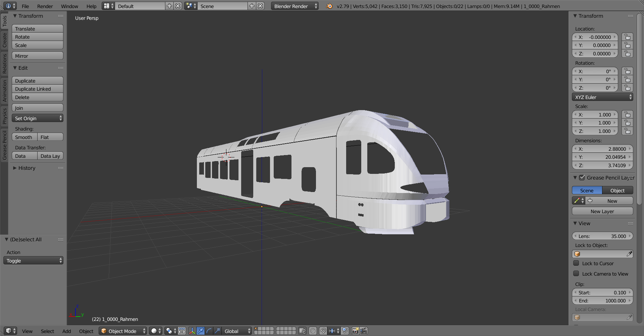Click the Lock to Object eyedropper

click(x=629, y=254)
